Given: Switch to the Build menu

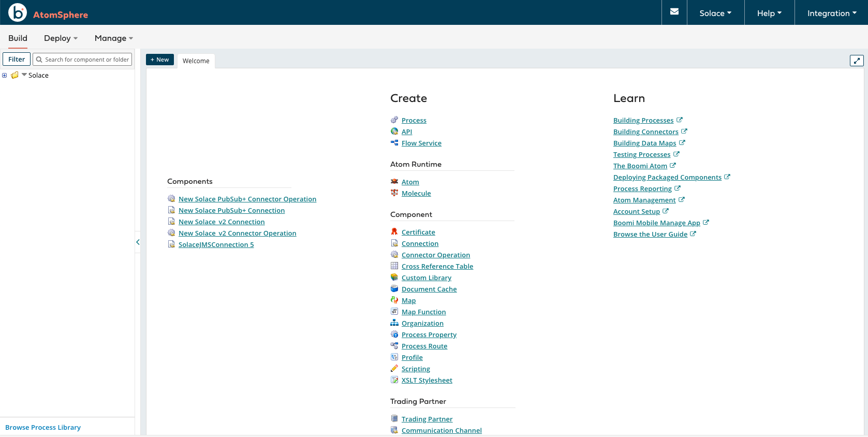Looking at the screenshot, I should (18, 38).
